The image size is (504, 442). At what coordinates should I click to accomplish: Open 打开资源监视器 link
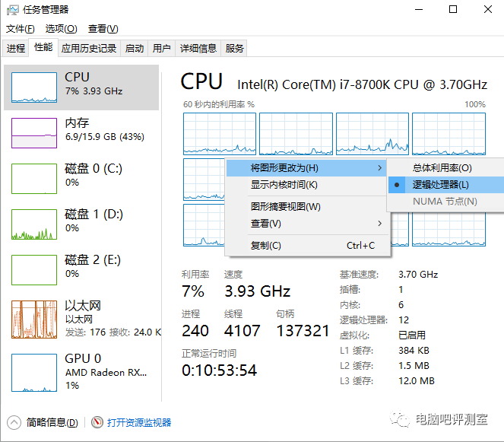coord(139,422)
